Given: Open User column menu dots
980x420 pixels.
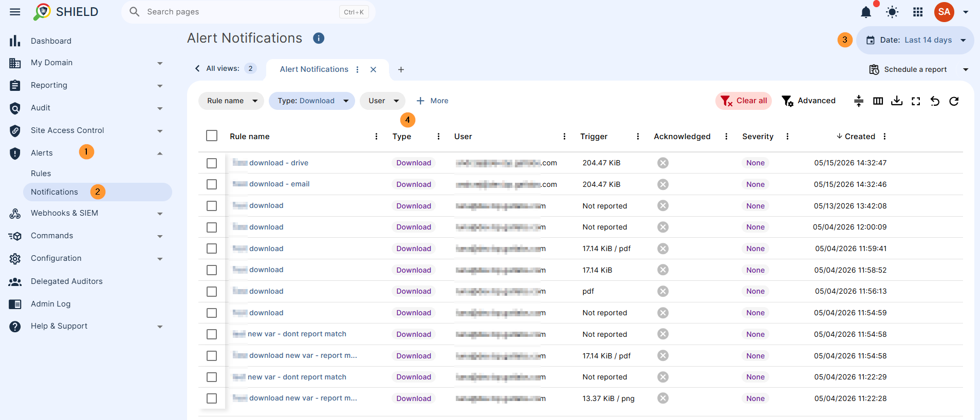Looking at the screenshot, I should [x=564, y=137].
